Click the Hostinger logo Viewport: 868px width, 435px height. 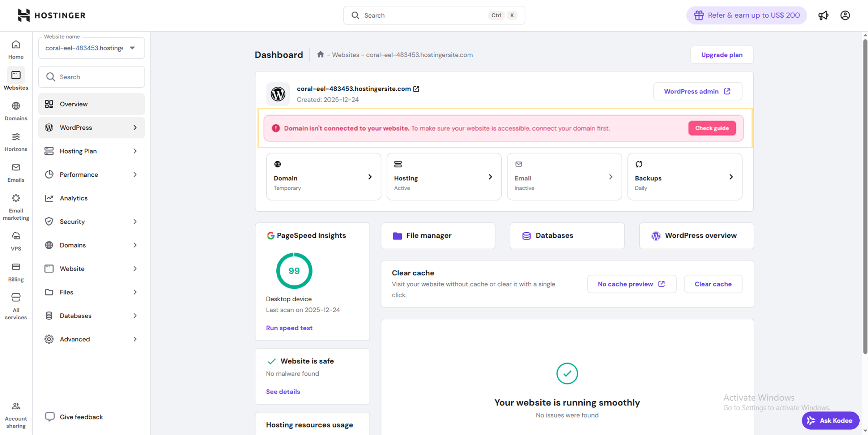[52, 16]
